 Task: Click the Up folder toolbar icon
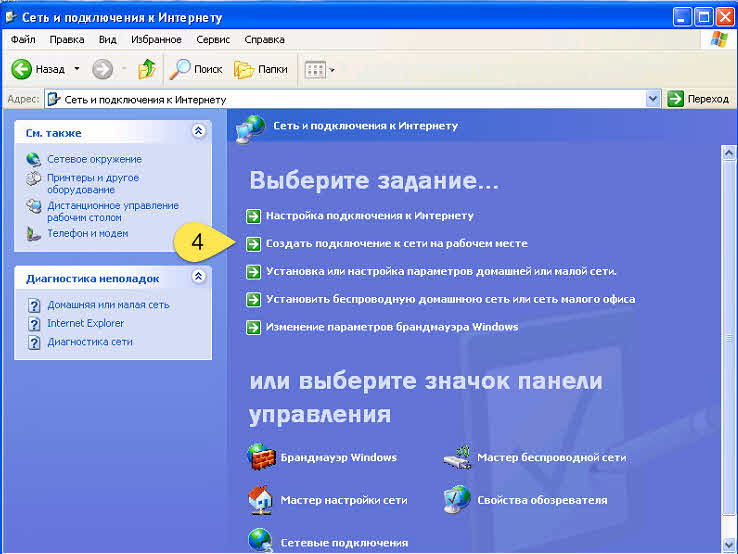[x=147, y=69]
